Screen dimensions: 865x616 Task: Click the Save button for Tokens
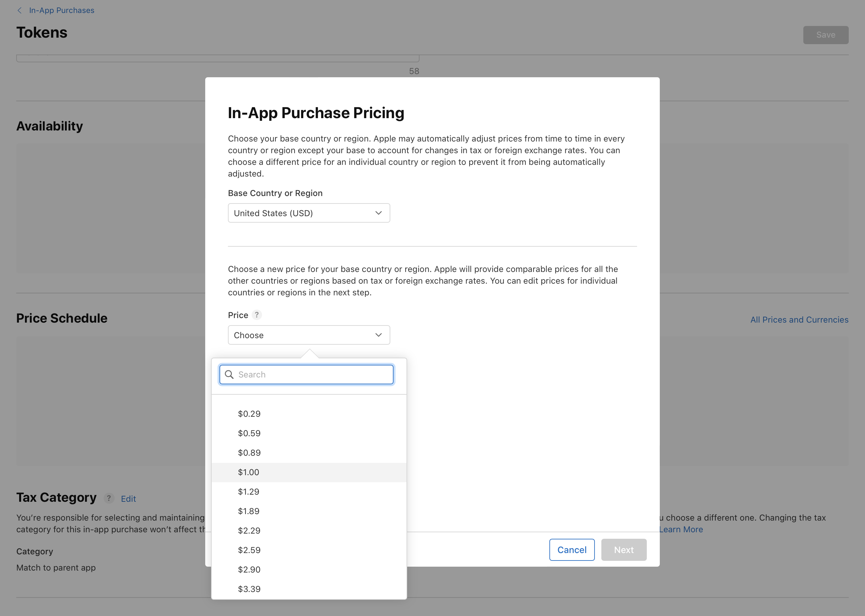[x=825, y=34]
